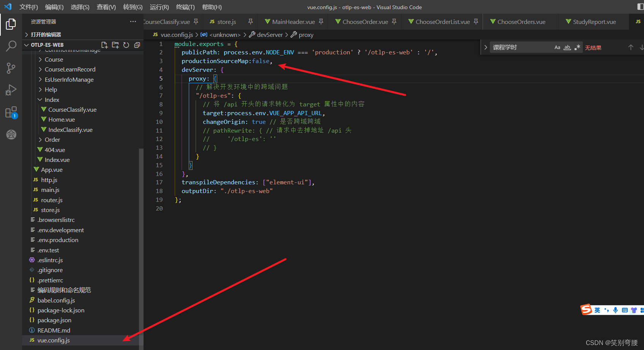644x350 pixels.
Task: Refresh the explorer file tree
Action: tap(126, 45)
